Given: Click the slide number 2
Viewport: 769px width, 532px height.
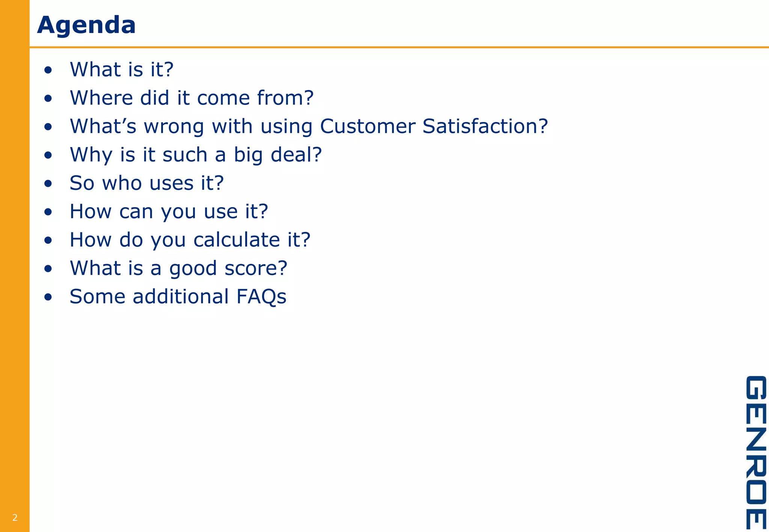Looking at the screenshot, I should (x=15, y=518).
